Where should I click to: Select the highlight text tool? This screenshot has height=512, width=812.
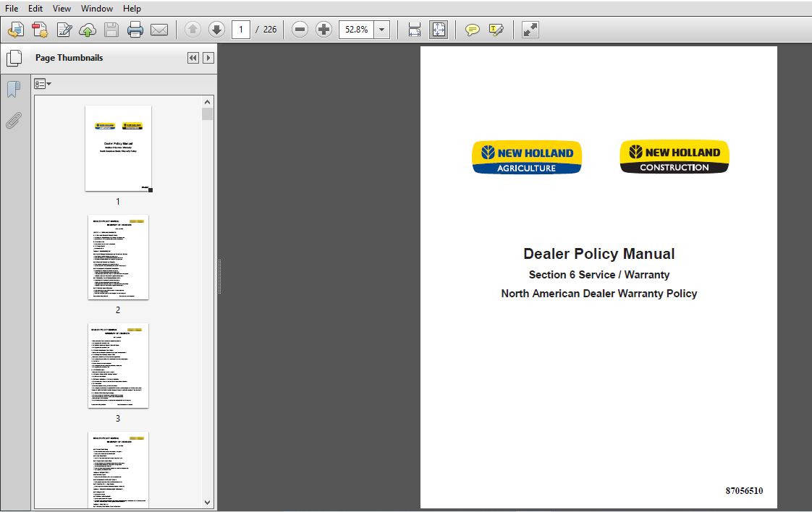(x=496, y=30)
